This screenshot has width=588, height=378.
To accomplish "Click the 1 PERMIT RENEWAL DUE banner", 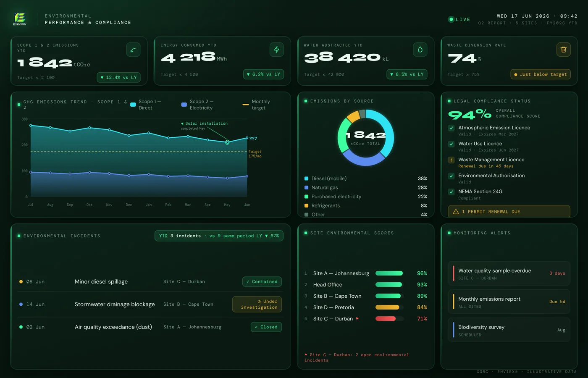I will [x=509, y=212].
